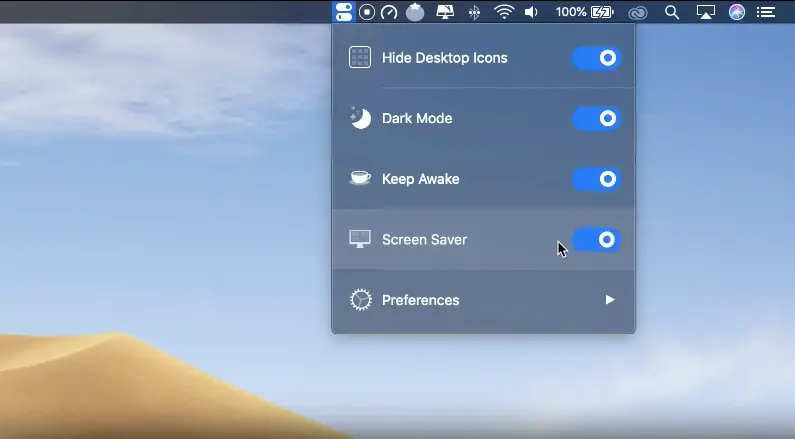Launch Siri from menu bar
The width and height of the screenshot is (795, 439).
[x=737, y=12]
